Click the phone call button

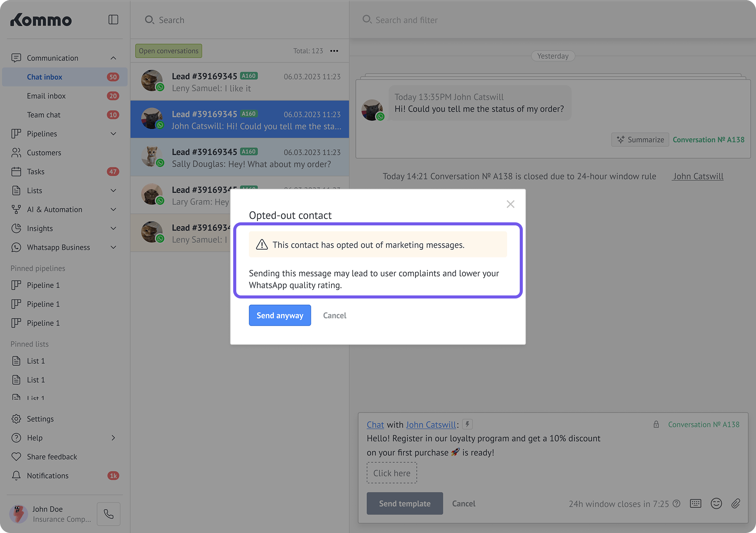tap(109, 514)
